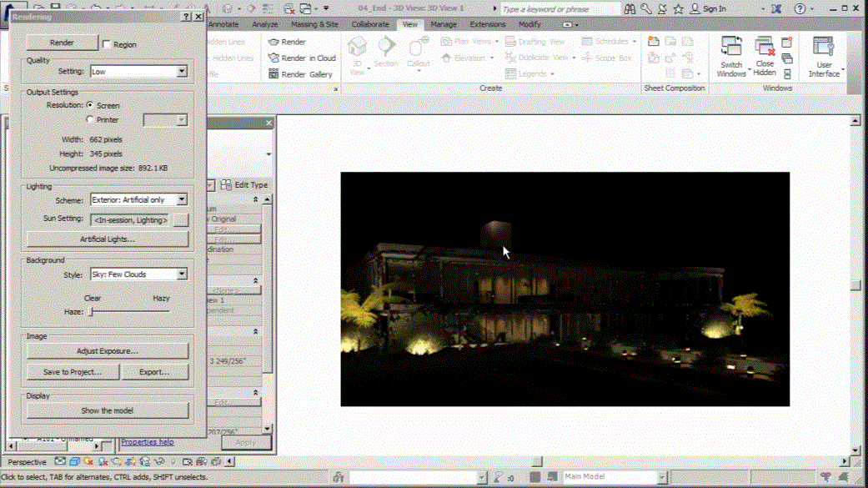The height and width of the screenshot is (488, 868).
Task: Open Render in Cloud
Action: [x=302, y=58]
